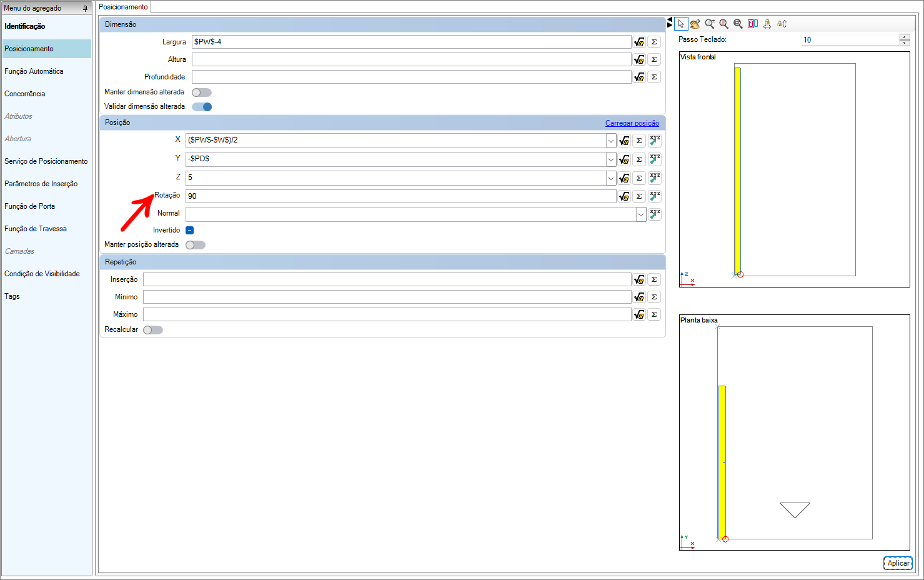Click the XYZ picker for Y position

[x=655, y=159]
